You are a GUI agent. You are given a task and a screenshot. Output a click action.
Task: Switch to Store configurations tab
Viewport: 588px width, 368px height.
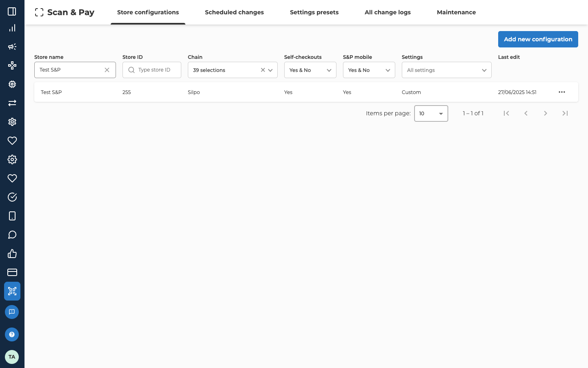point(148,12)
